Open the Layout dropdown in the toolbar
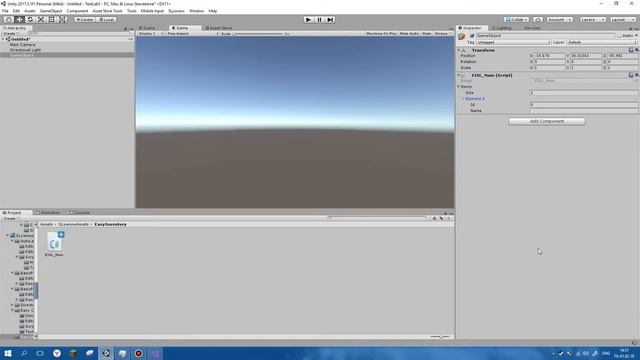This screenshot has height=360, width=640. (623, 20)
